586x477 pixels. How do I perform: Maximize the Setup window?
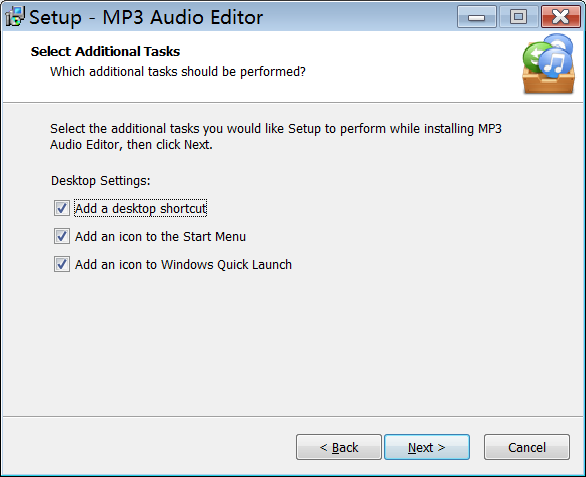pos(518,17)
